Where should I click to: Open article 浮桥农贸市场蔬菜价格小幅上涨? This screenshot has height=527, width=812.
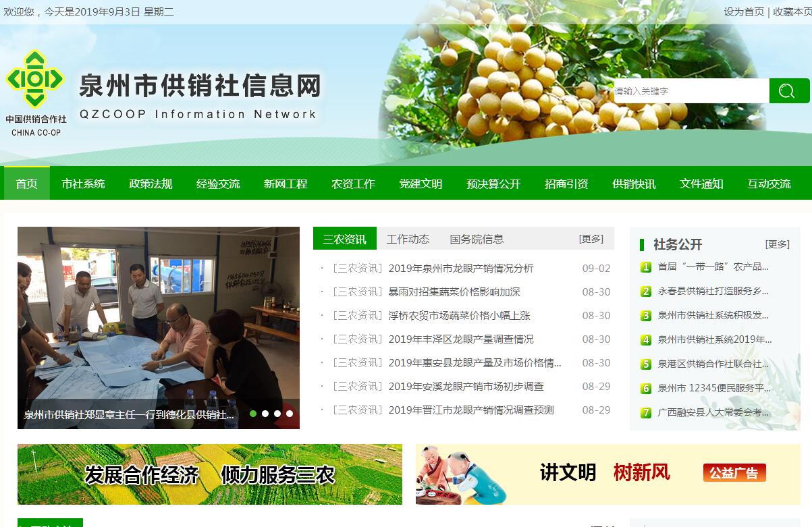coord(460,315)
